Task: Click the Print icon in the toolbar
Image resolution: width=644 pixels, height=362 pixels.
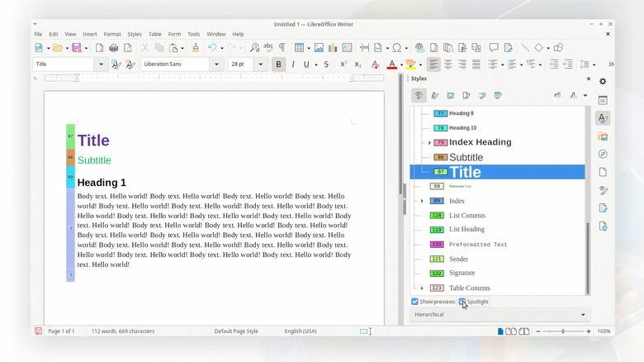Action: point(113,48)
